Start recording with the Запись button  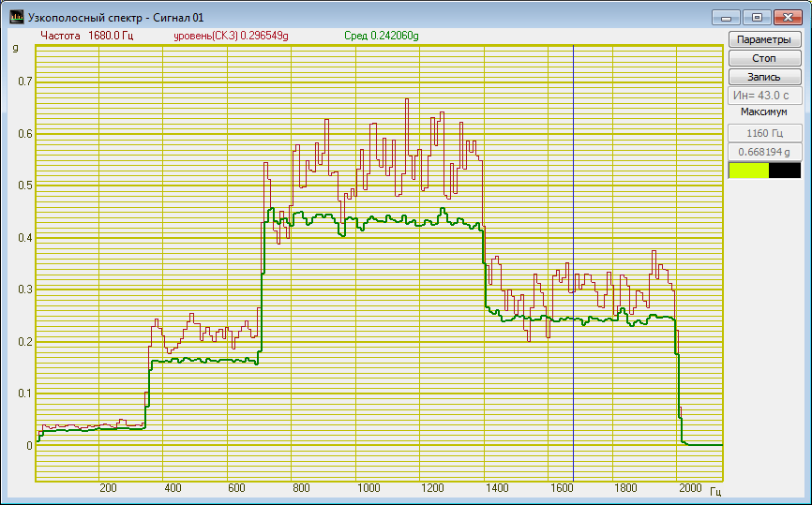(764, 77)
